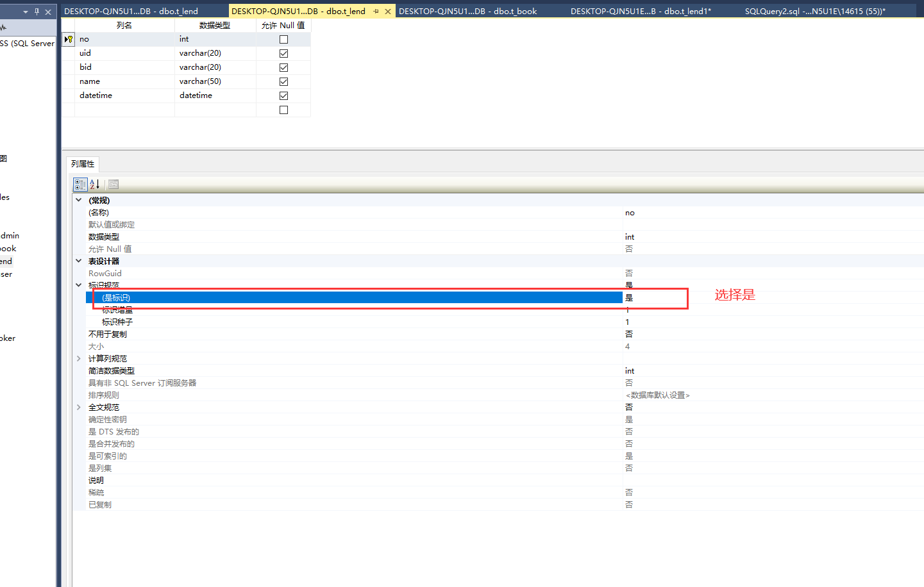Viewport: 924px width, 587px height.
Task: Expand the 全文规范 group
Action: (79, 407)
